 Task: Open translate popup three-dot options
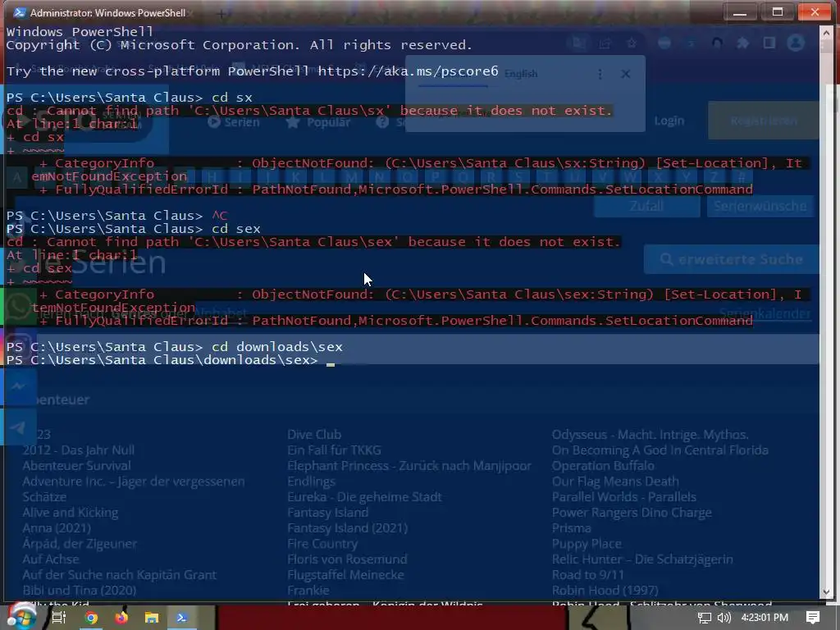pyautogui.click(x=600, y=74)
